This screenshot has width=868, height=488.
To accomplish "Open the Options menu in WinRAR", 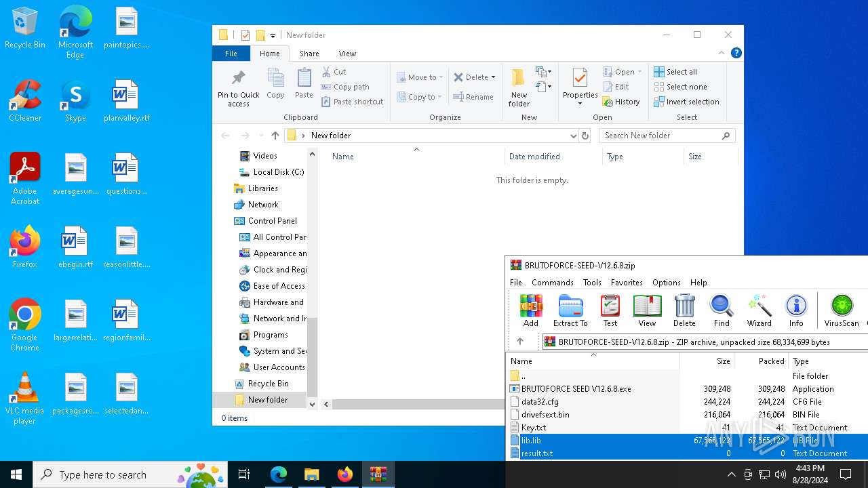I will pyautogui.click(x=666, y=283).
